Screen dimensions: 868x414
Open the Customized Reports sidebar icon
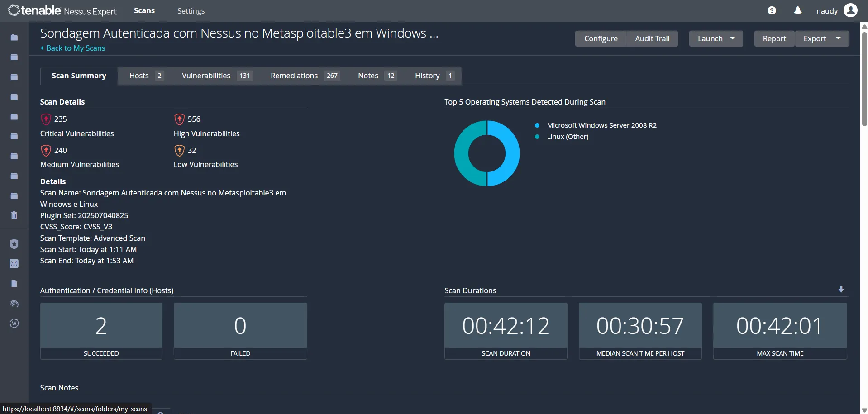pos(14,283)
